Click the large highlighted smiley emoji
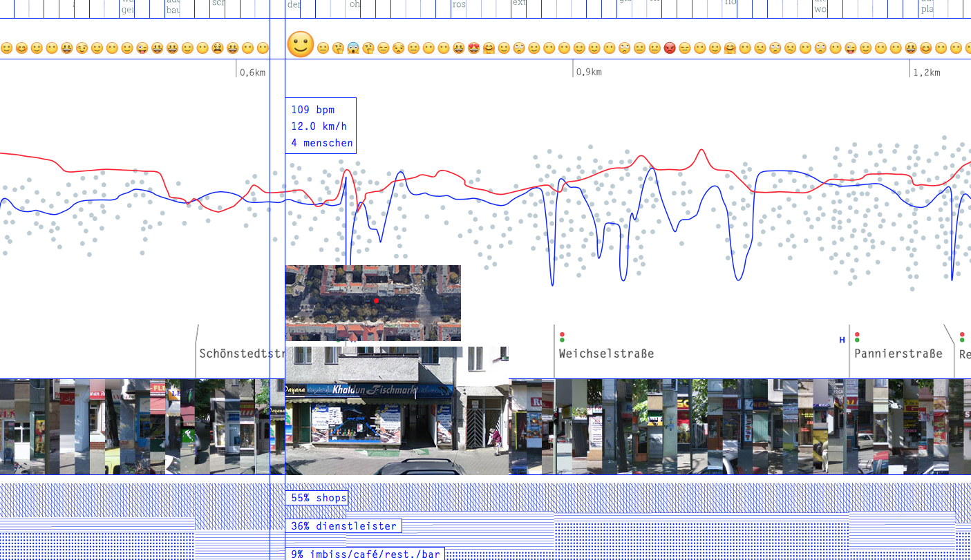The image size is (971, 560). 300,45
